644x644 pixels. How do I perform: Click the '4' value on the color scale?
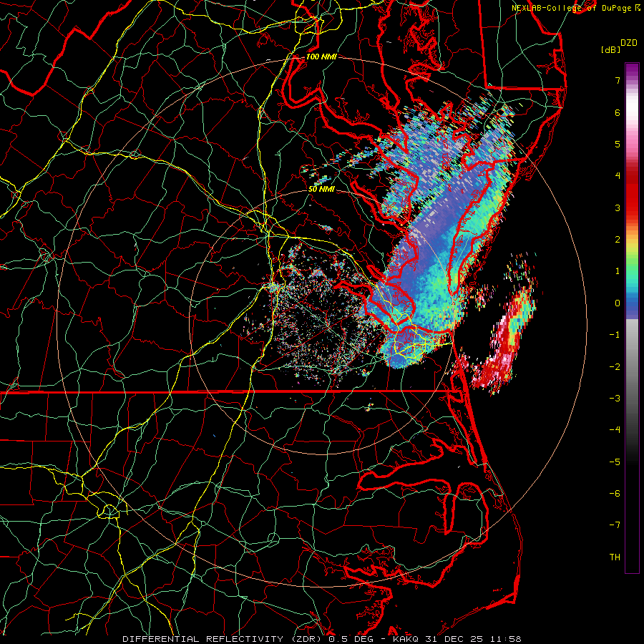618,176
